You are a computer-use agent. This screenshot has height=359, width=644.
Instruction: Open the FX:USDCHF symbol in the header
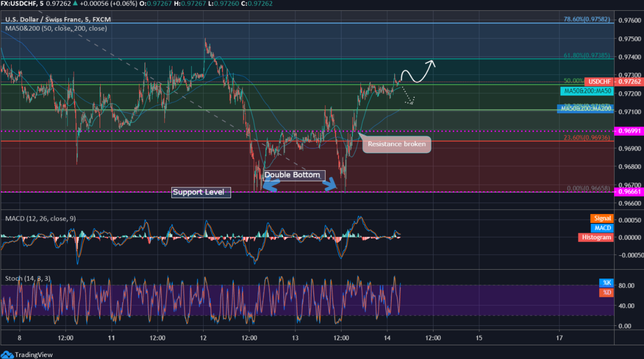tap(18, 3)
